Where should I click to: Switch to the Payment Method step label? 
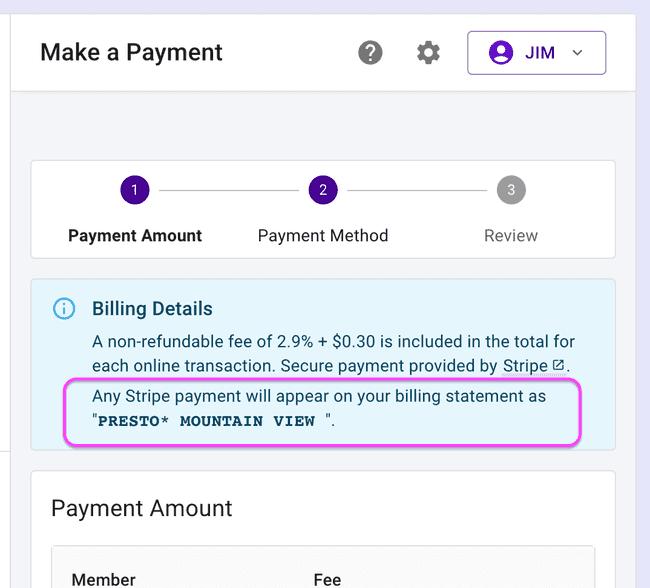[323, 236]
